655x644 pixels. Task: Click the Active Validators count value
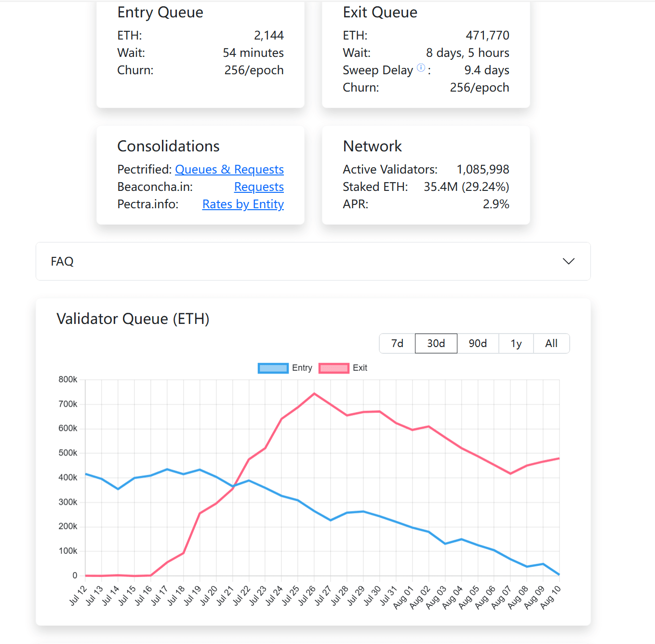tap(482, 170)
